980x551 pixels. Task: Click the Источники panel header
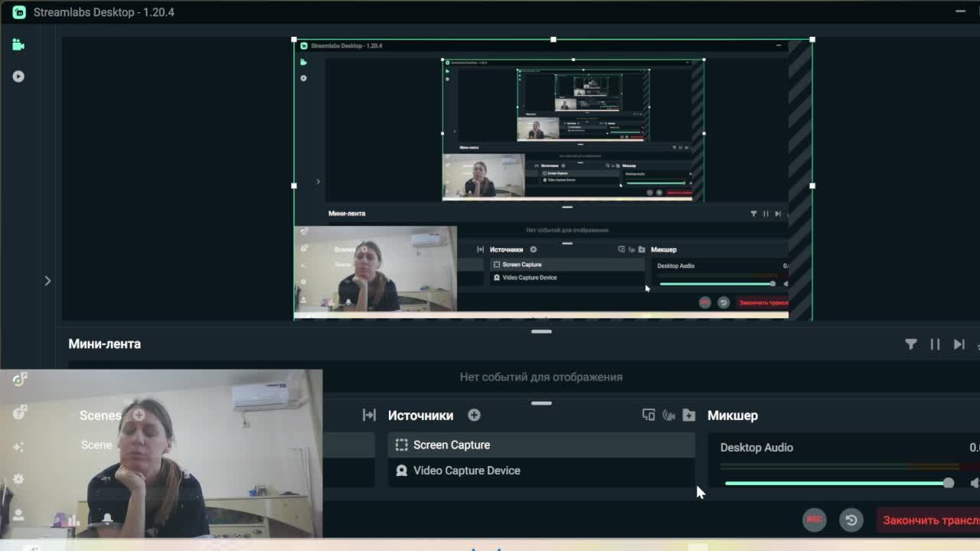pyautogui.click(x=420, y=415)
